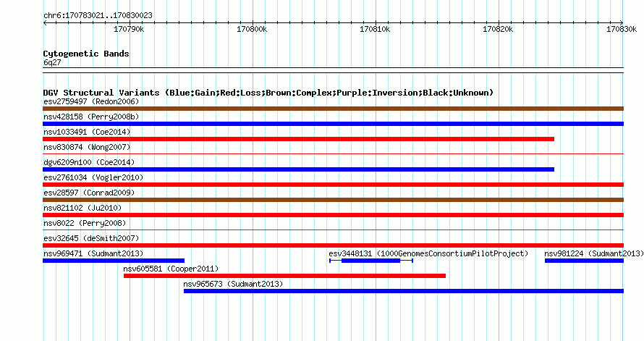Viewport: 644px width, 341px height.
Task: Open esv2761034 (Vogler2010) label
Action: pyautogui.click(x=93, y=177)
